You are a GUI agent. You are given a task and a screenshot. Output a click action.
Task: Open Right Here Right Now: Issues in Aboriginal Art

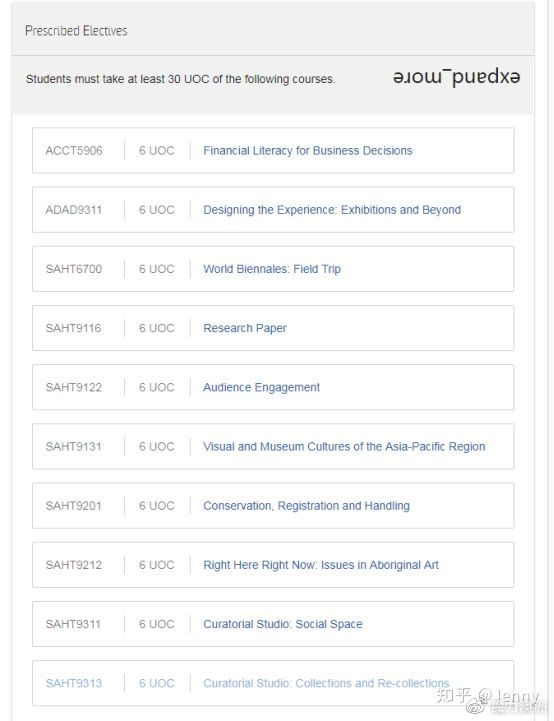point(321,565)
